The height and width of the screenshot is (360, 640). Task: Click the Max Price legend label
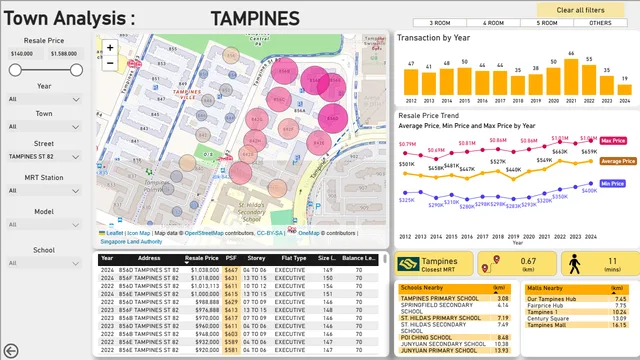[613, 141]
